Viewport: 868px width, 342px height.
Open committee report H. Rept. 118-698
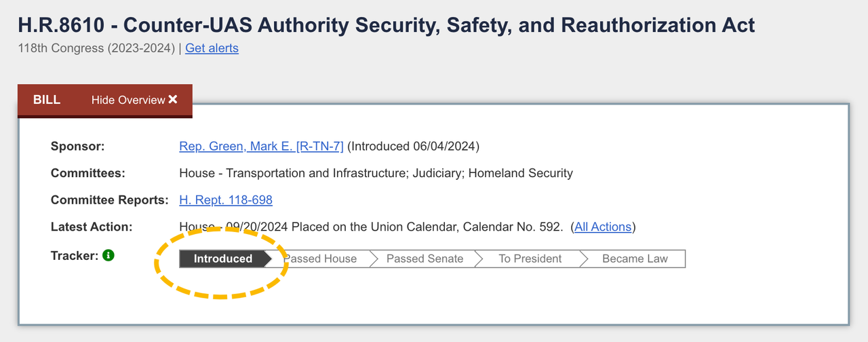point(225,199)
